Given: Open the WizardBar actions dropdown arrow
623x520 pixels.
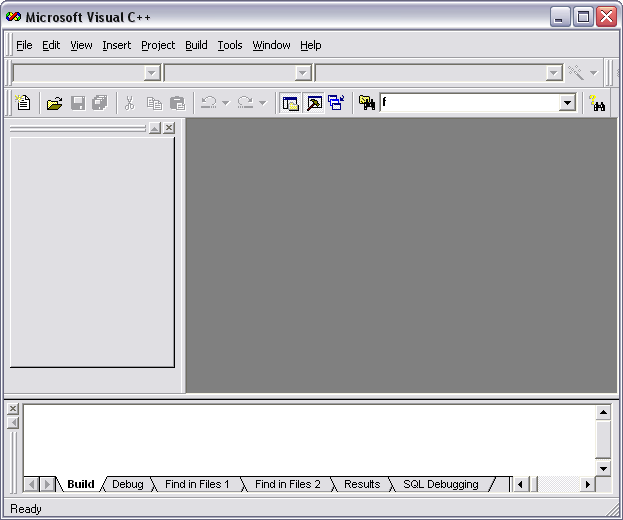Looking at the screenshot, I should click(x=594, y=73).
